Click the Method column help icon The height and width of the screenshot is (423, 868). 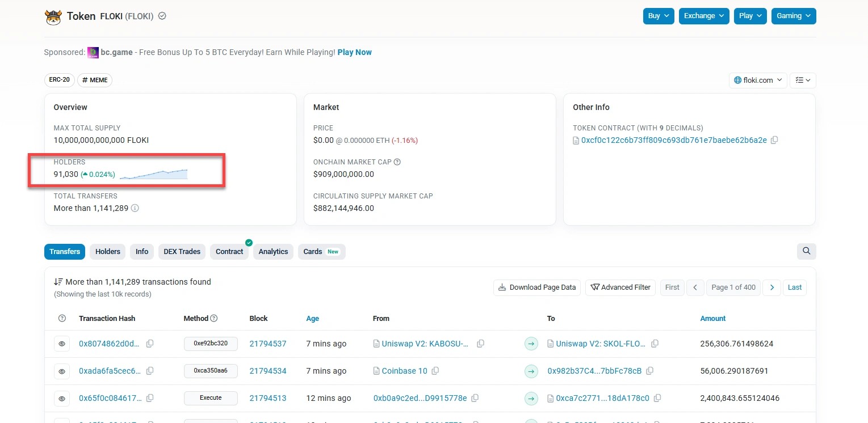pos(214,319)
